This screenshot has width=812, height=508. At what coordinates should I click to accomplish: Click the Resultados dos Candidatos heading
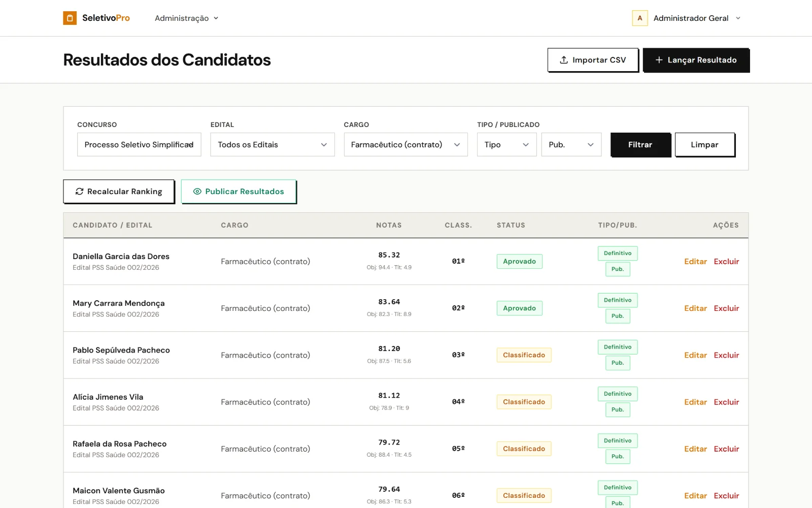coord(167,60)
